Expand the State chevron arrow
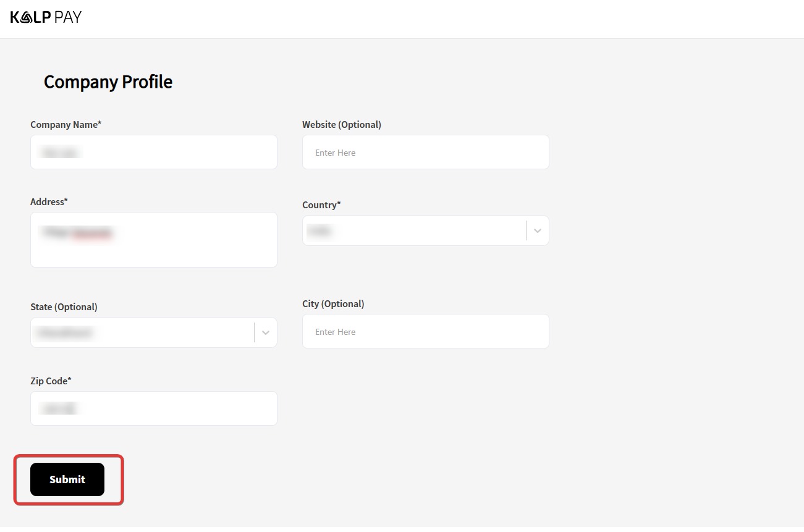Viewport: 804px width, 532px height. click(265, 332)
